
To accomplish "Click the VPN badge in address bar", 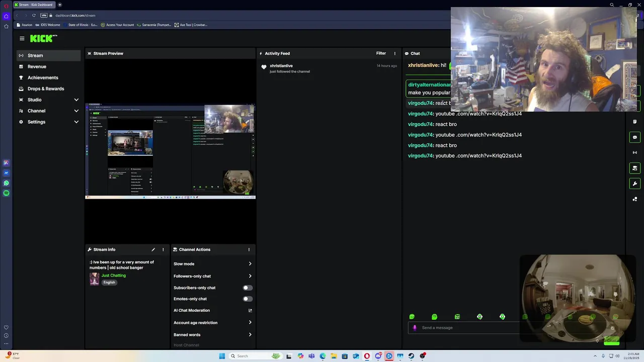I will (x=44, y=15).
